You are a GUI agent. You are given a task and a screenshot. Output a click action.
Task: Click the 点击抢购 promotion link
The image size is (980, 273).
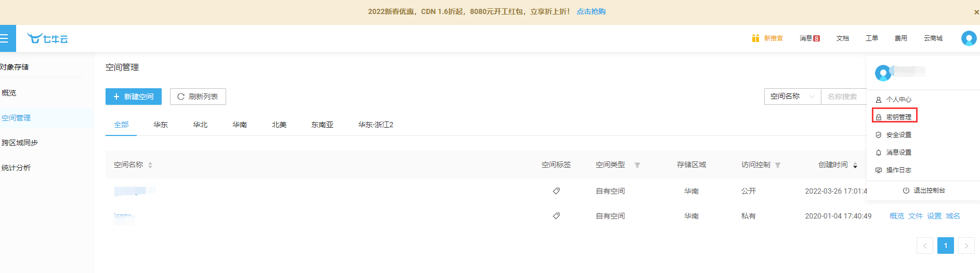click(x=591, y=11)
